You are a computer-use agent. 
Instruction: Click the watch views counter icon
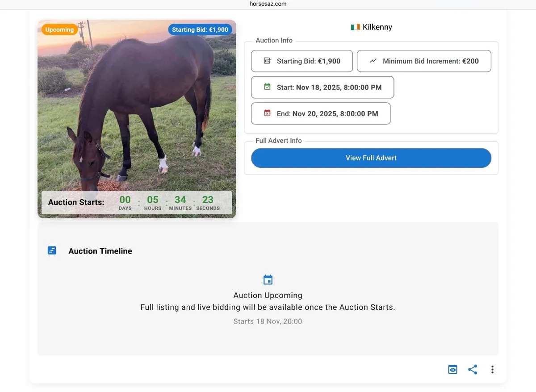pos(452,369)
